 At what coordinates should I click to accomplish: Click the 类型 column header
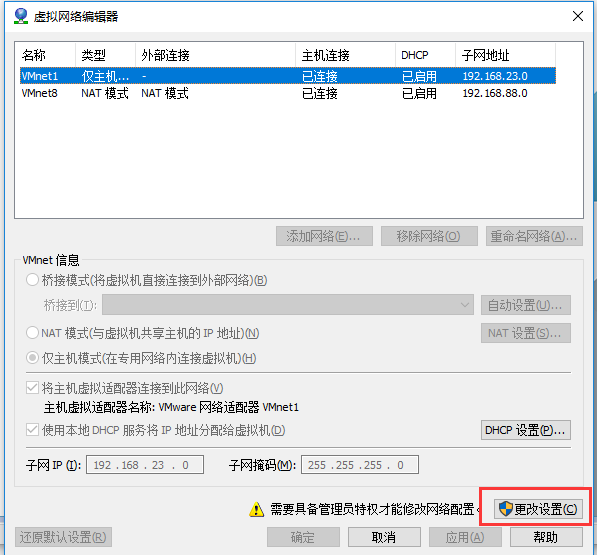pos(105,55)
